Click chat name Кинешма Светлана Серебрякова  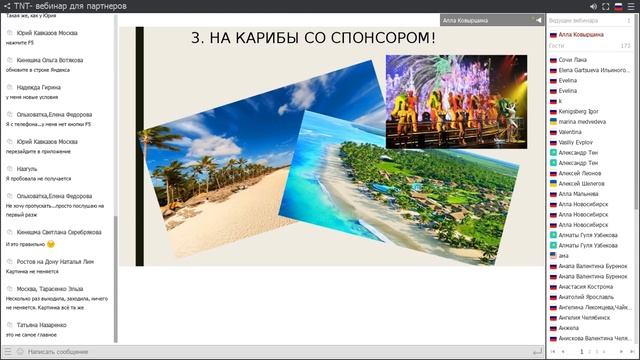click(59, 232)
